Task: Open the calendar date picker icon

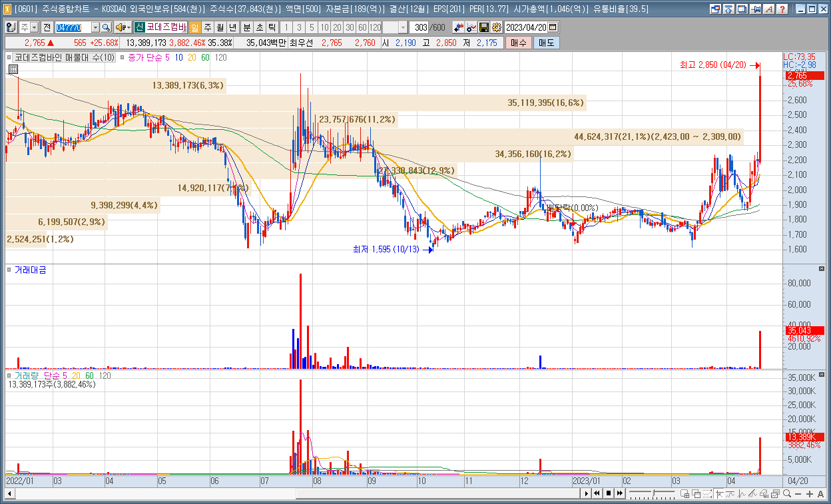Action: 553,27
